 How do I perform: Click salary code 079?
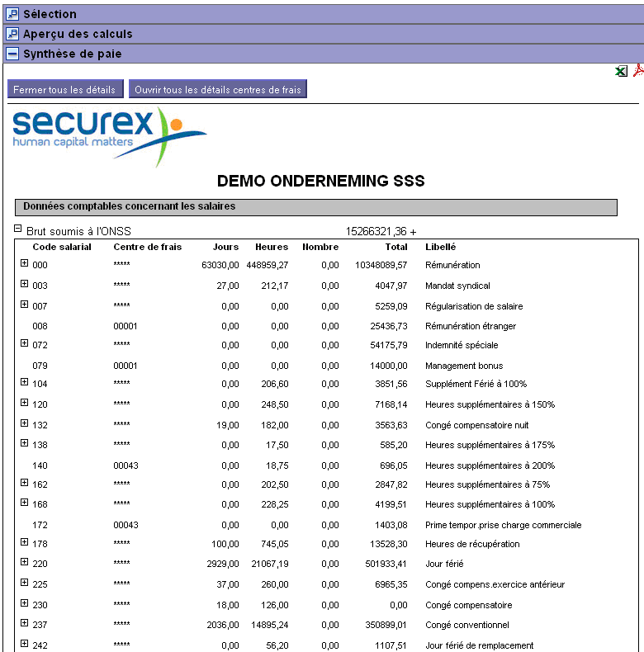tap(40, 366)
